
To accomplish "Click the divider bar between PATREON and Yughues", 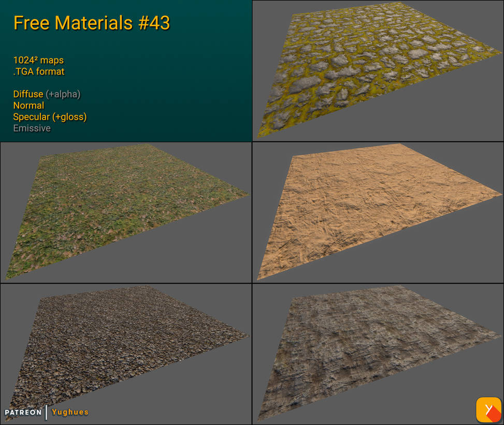I will [x=47, y=413].
